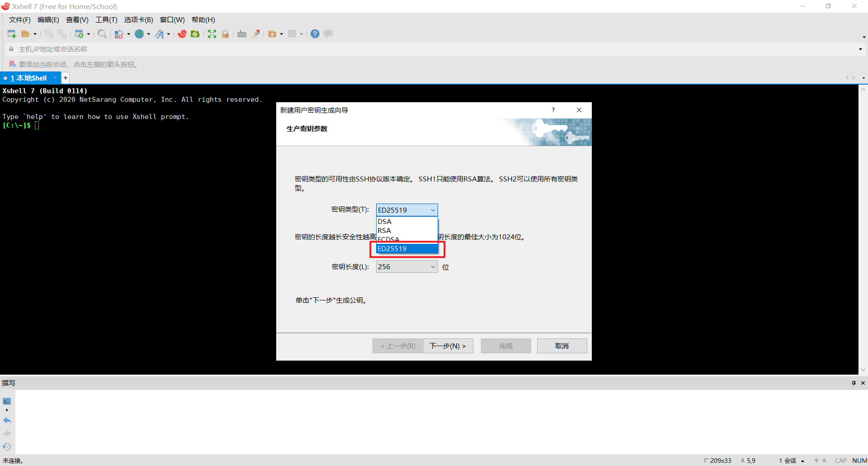Screen dimensions: 868x466
Task: Click the magnifier Find icon
Action: point(102,34)
